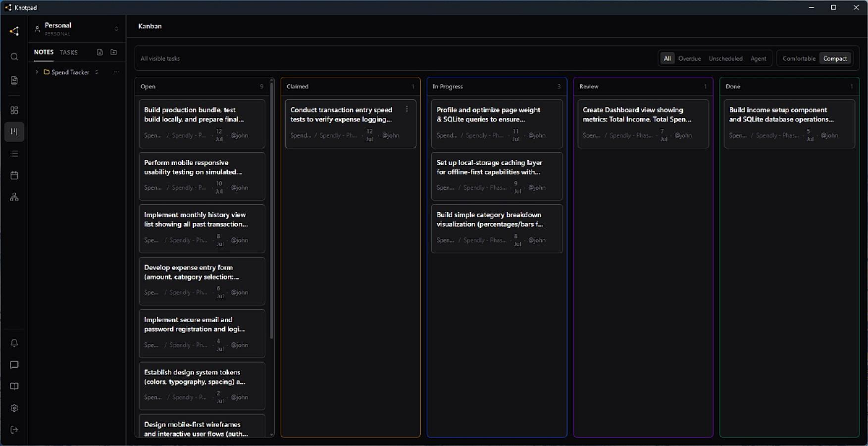The image size is (868, 446).
Task: Maximize the Knotpad window
Action: pyautogui.click(x=833, y=7)
